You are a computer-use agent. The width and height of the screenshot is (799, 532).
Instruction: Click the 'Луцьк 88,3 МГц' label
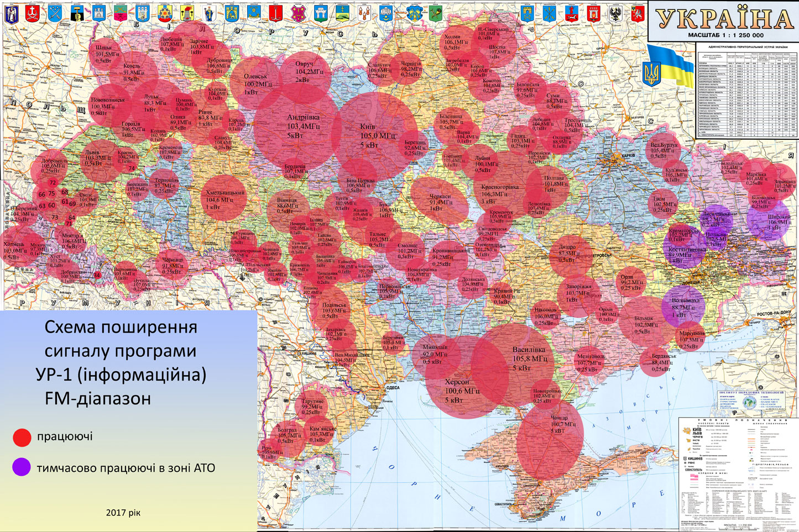(154, 103)
